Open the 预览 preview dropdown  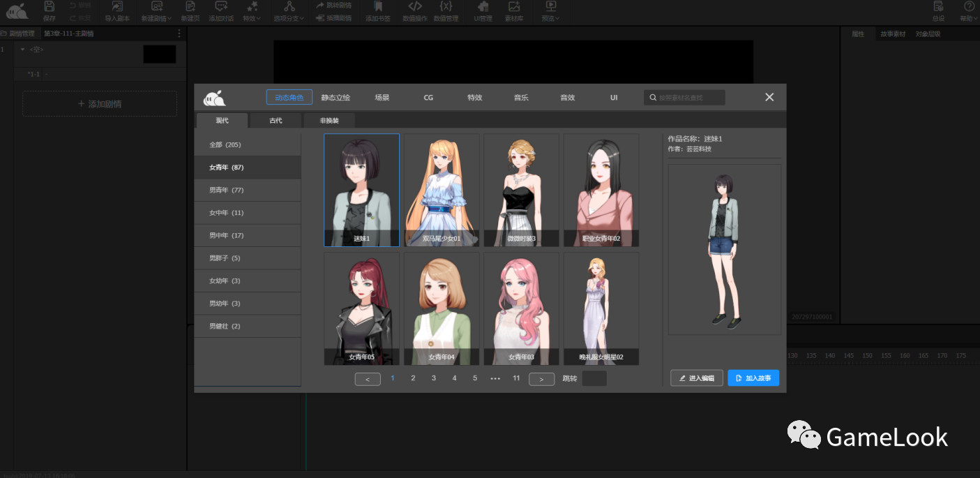(x=550, y=11)
